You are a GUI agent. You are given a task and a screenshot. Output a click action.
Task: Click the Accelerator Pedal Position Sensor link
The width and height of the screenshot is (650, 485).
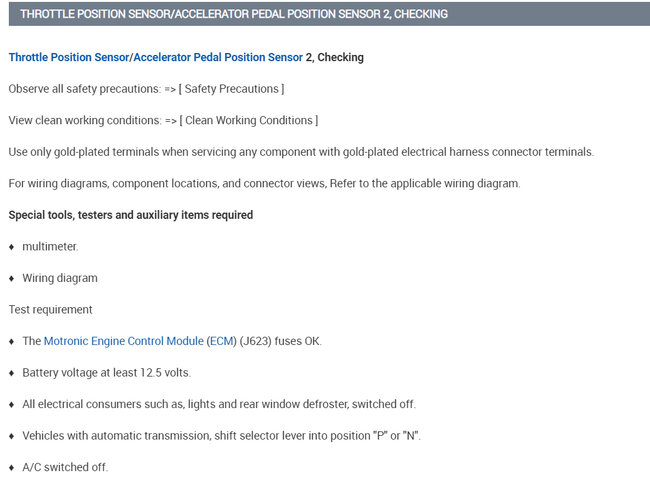pyautogui.click(x=217, y=57)
